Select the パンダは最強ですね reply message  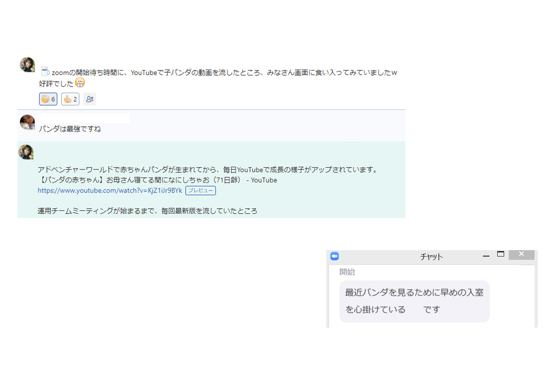click(x=70, y=129)
